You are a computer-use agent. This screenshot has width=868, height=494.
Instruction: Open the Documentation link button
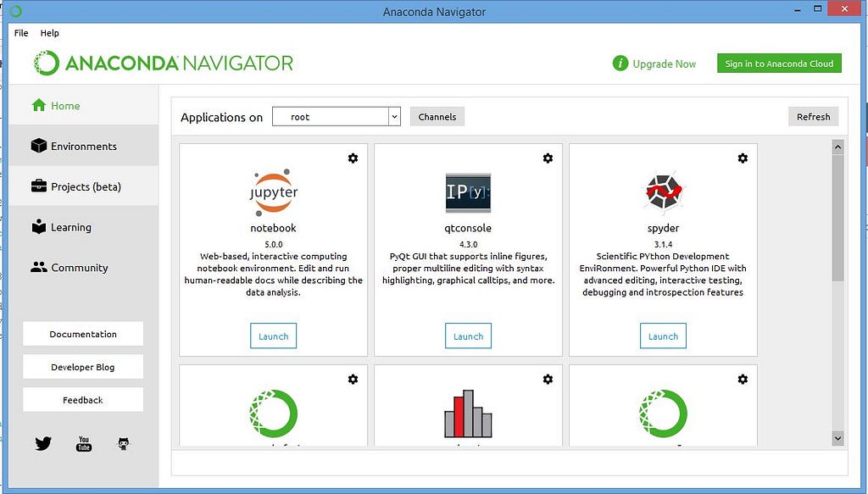pos(83,334)
